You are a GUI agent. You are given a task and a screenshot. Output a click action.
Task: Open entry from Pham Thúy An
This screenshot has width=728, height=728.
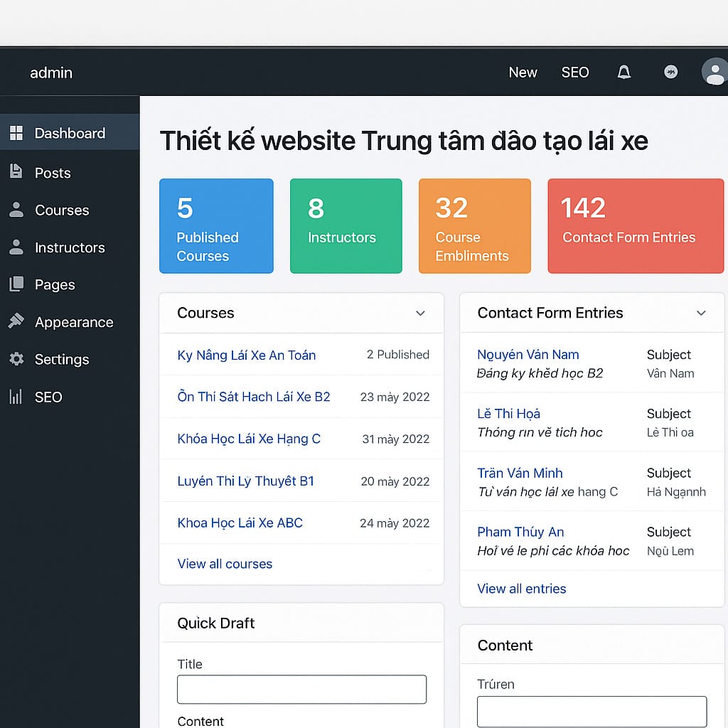[520, 532]
